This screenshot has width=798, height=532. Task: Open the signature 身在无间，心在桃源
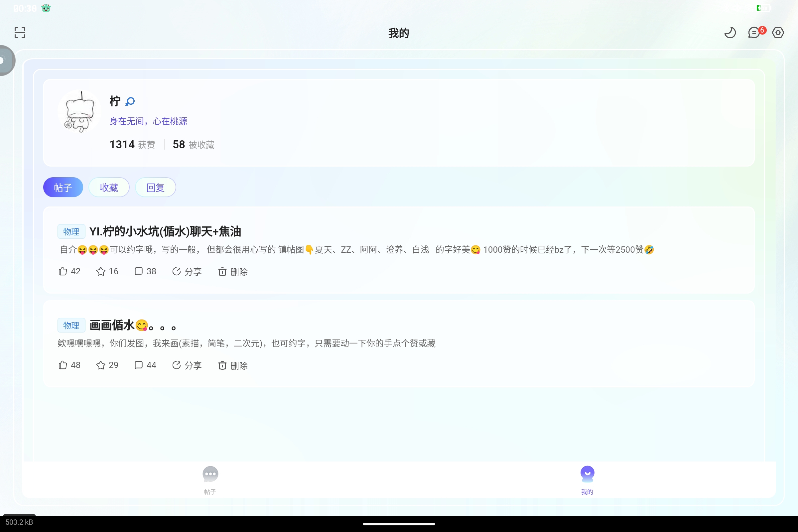click(x=148, y=121)
